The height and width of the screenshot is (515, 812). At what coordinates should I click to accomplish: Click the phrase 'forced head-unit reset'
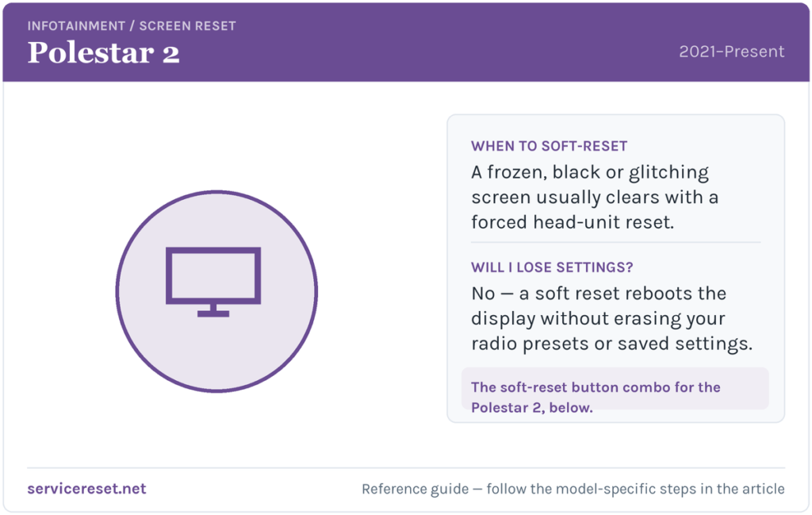[x=572, y=222]
